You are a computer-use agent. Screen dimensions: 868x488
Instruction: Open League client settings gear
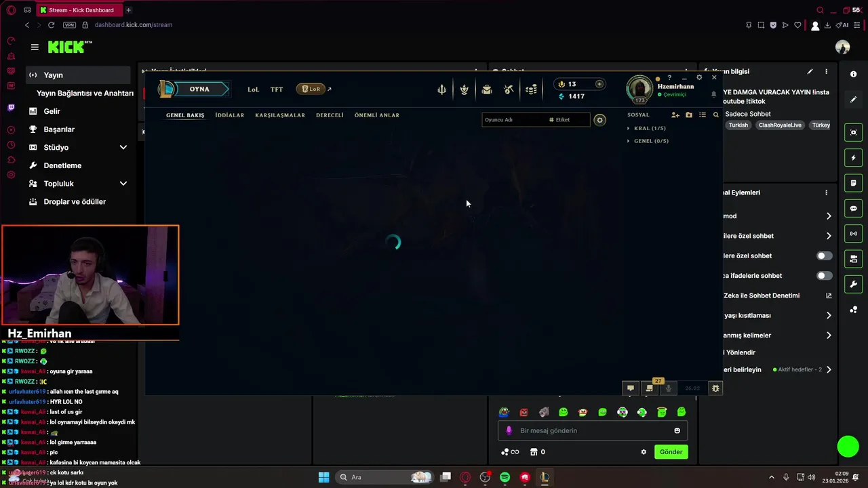click(x=699, y=78)
